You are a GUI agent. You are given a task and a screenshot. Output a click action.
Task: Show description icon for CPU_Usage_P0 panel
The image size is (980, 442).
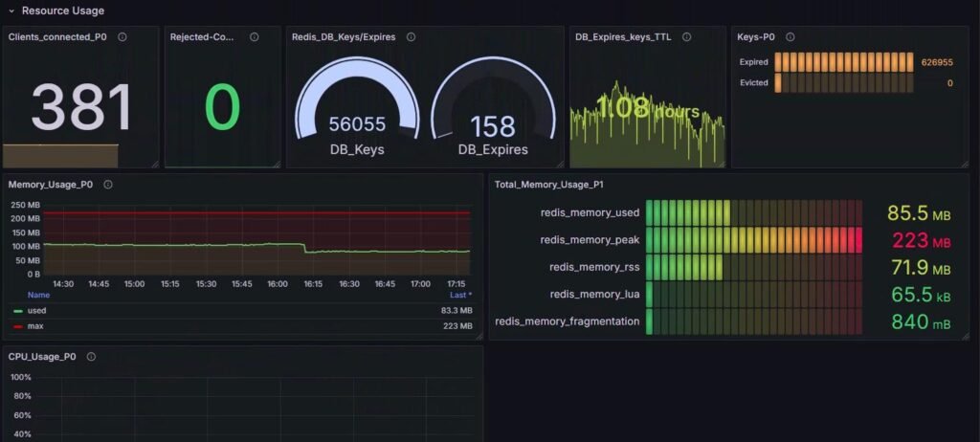click(x=92, y=357)
